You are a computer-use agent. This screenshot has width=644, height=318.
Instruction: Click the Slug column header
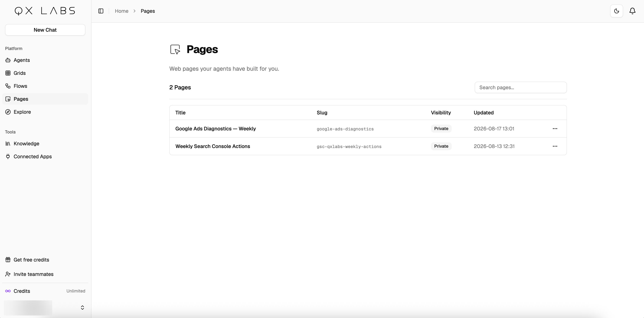click(x=322, y=113)
